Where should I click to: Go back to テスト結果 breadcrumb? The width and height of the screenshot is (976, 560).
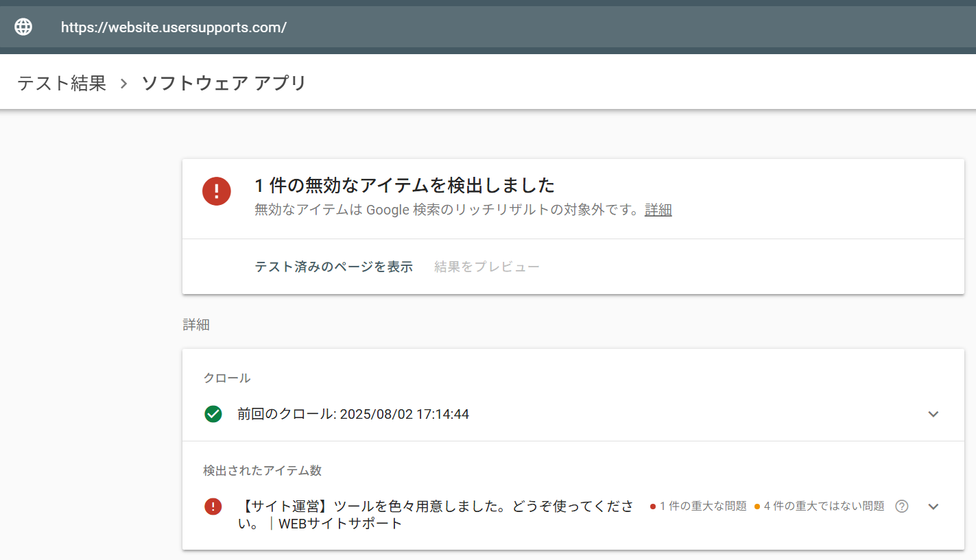point(62,84)
